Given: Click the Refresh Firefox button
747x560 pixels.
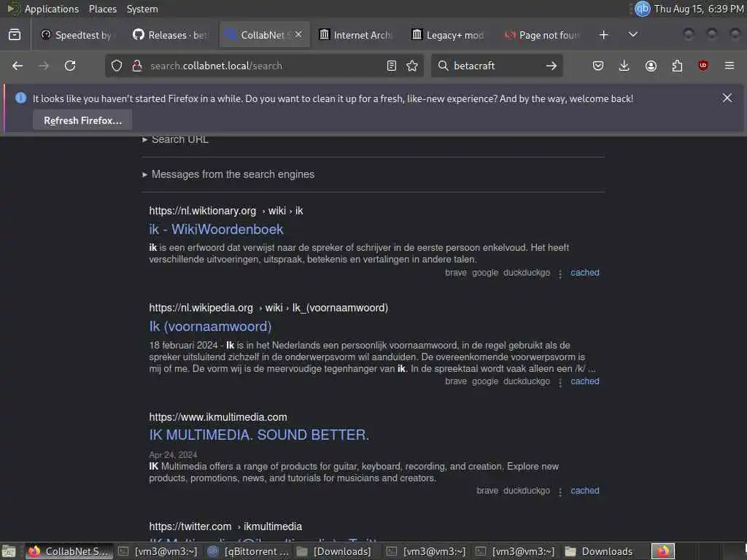Looking at the screenshot, I should [x=82, y=120].
